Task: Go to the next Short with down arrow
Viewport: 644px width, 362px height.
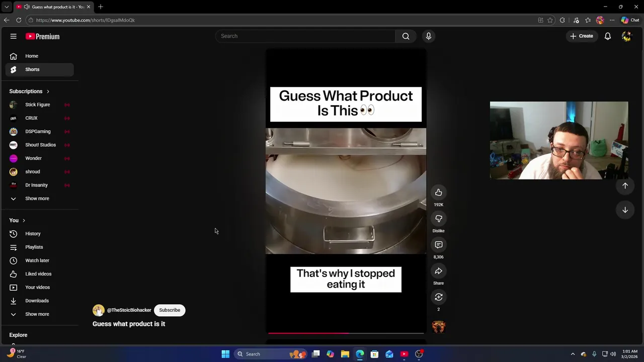Action: [625, 210]
